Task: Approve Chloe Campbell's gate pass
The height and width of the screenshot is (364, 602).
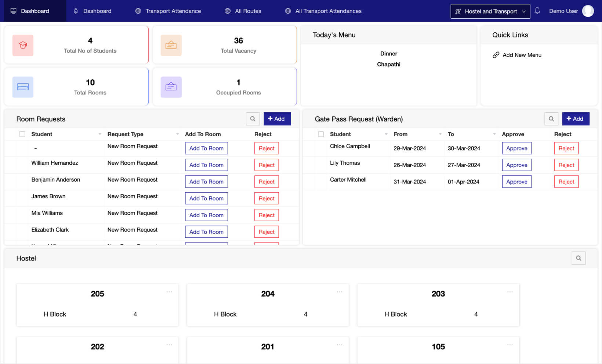Action: coord(516,148)
